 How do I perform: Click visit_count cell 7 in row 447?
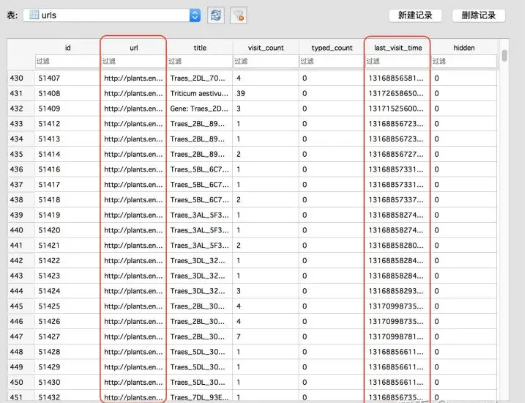point(266,337)
